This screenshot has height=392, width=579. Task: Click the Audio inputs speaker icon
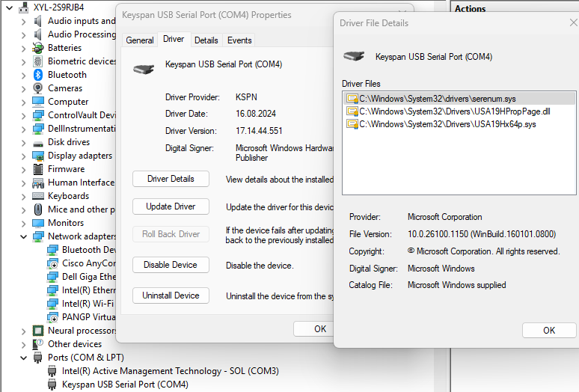pyautogui.click(x=37, y=21)
